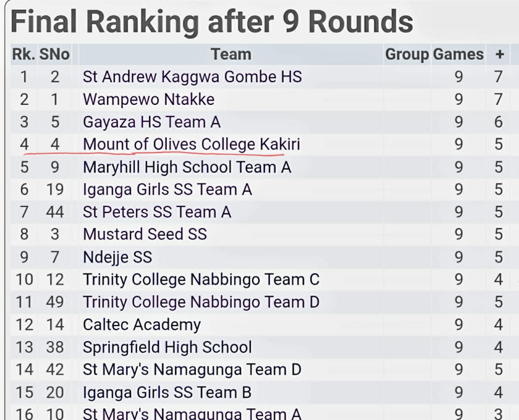Image resolution: width=519 pixels, height=420 pixels.
Task: Click the SNo column header
Action: click(x=54, y=54)
